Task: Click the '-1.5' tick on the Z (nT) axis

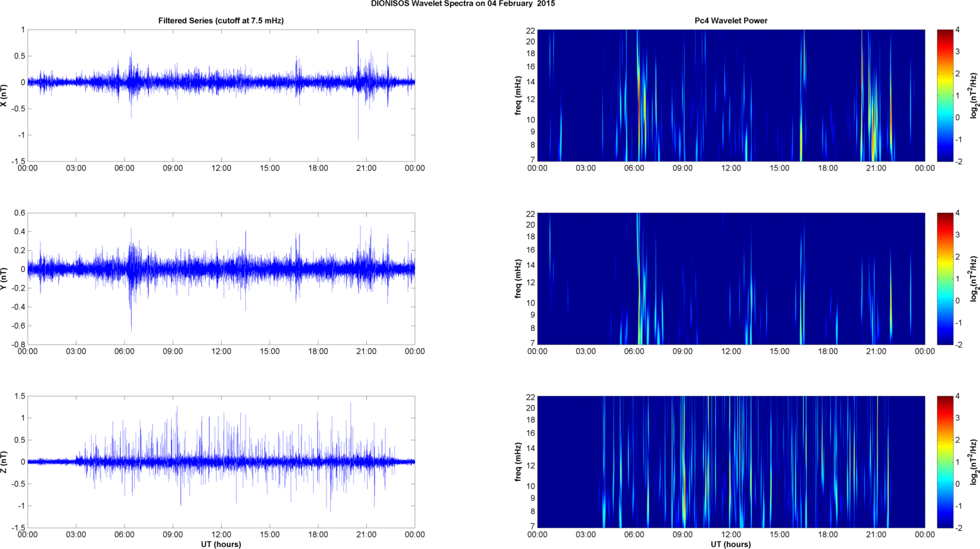Action: pos(18,528)
